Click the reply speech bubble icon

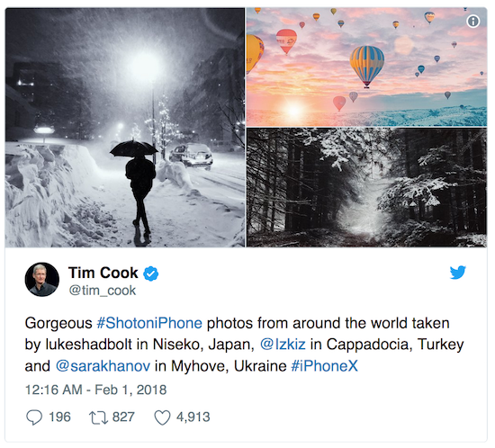[x=34, y=417]
